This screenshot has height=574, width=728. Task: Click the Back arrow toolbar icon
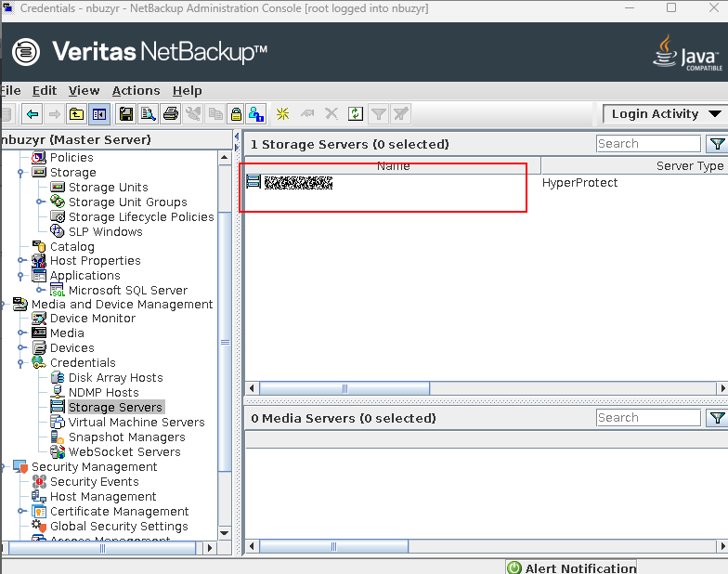pos(32,113)
